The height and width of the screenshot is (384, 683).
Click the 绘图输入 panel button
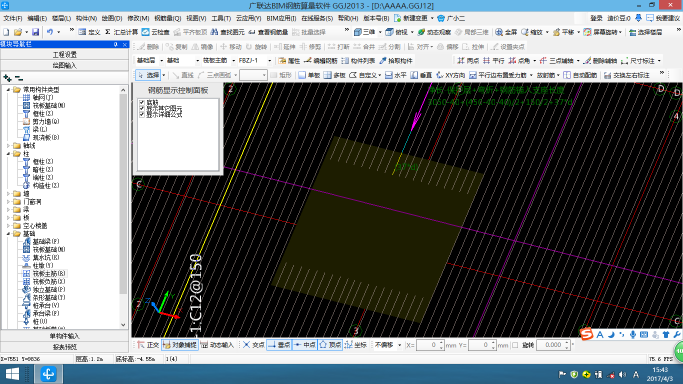[64, 65]
